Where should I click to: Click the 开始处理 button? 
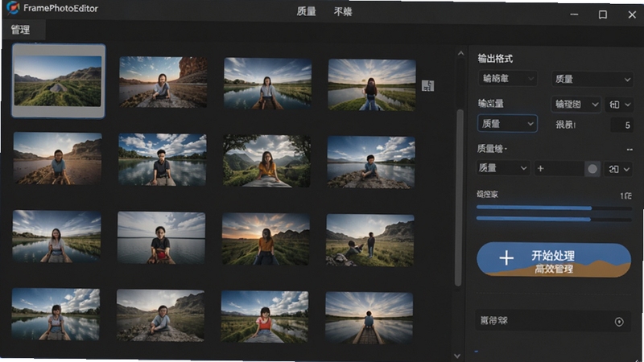pyautogui.click(x=554, y=260)
